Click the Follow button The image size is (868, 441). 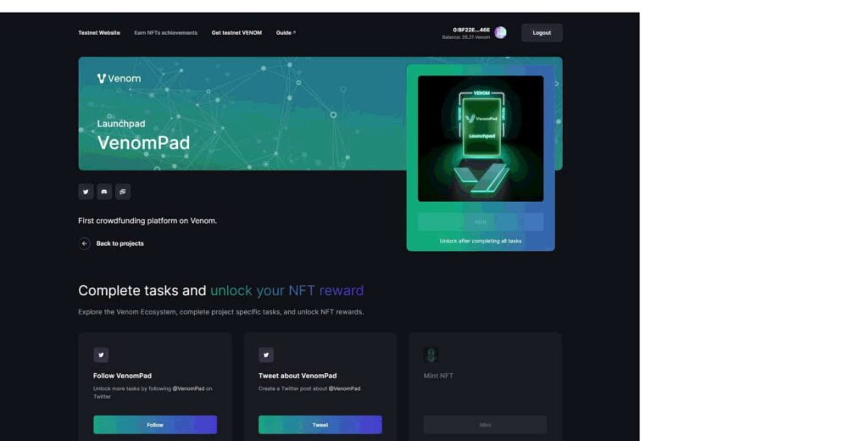[x=155, y=425]
